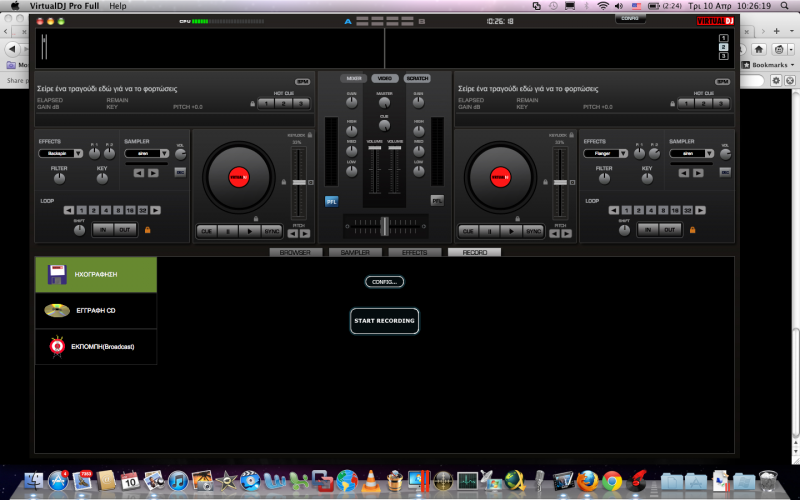Click the CONFIG... button in record panel

[x=384, y=282]
